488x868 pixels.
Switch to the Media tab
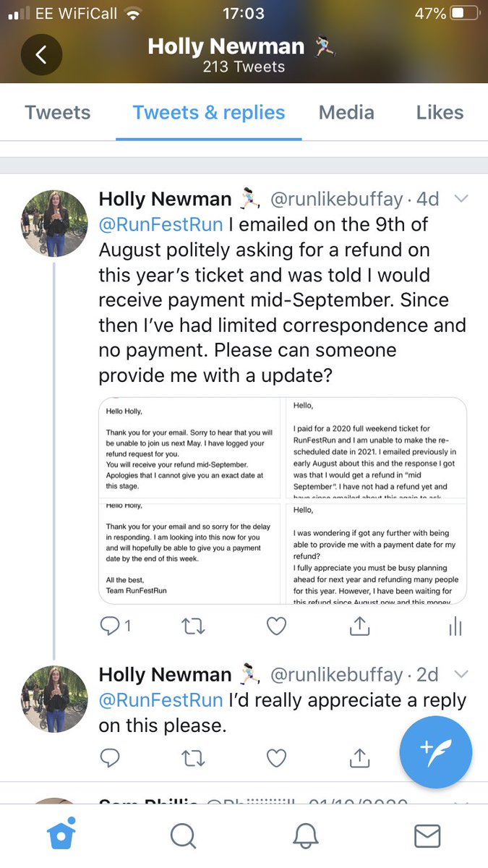pos(347,113)
